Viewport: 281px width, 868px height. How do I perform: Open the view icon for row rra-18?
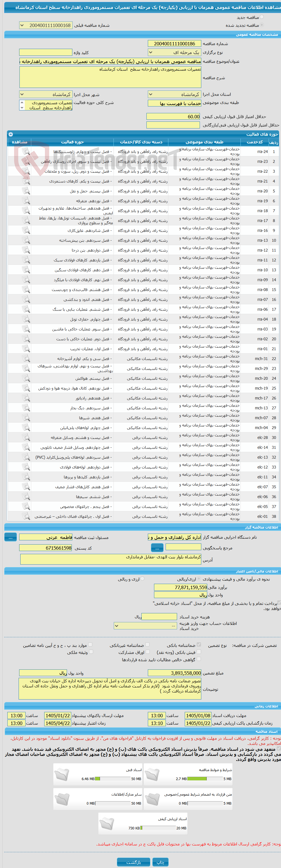tap(26, 211)
